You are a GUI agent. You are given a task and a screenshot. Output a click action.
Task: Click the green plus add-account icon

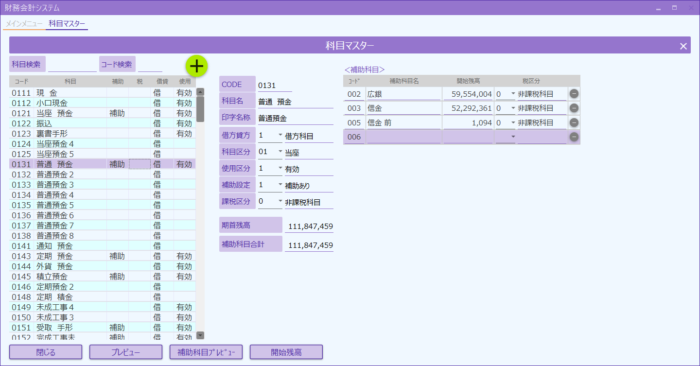[196, 66]
